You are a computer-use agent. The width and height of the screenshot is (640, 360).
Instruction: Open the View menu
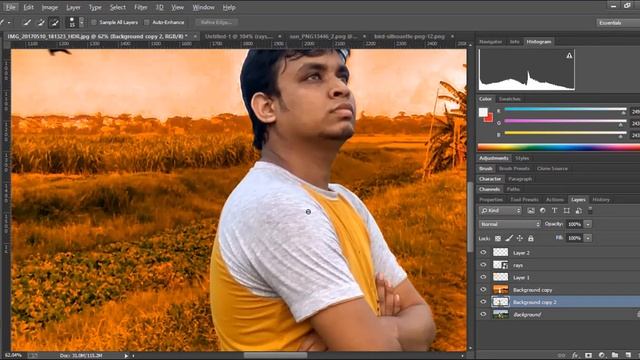[177, 7]
